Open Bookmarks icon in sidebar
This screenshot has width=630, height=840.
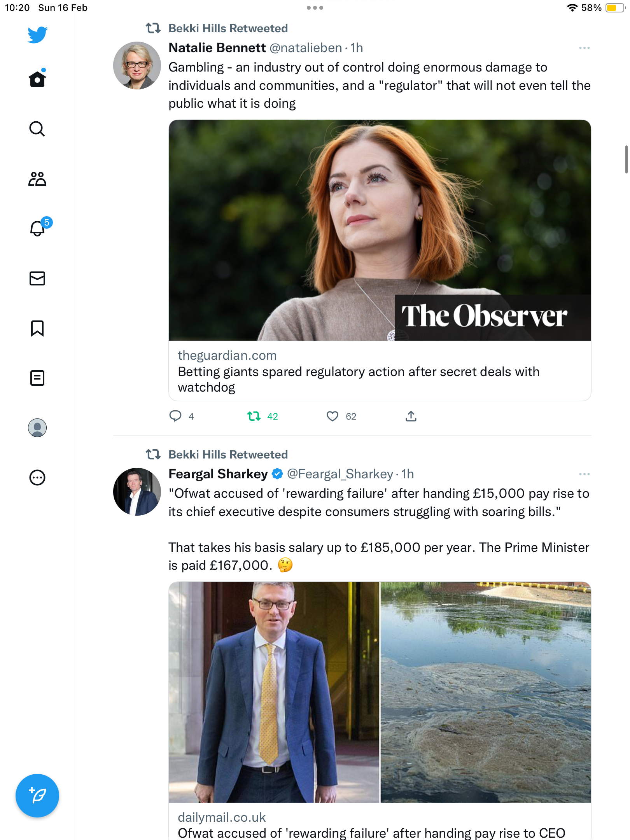pos(37,328)
